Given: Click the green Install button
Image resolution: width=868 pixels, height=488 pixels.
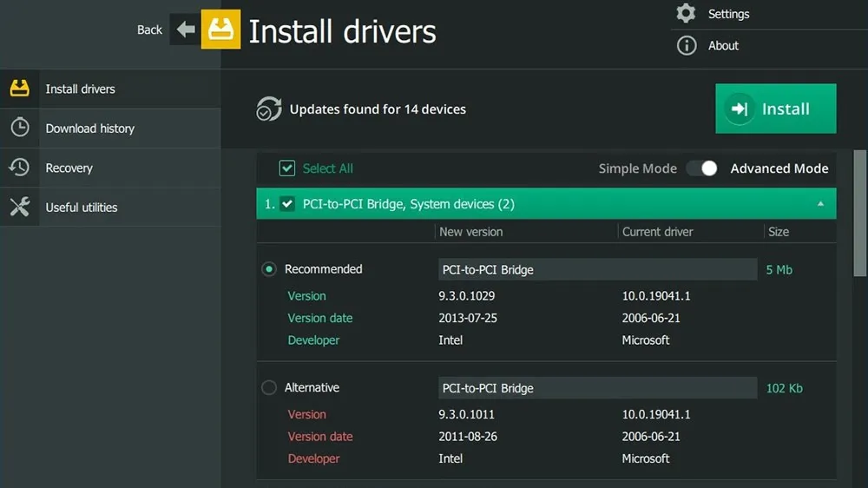Looking at the screenshot, I should (775, 109).
